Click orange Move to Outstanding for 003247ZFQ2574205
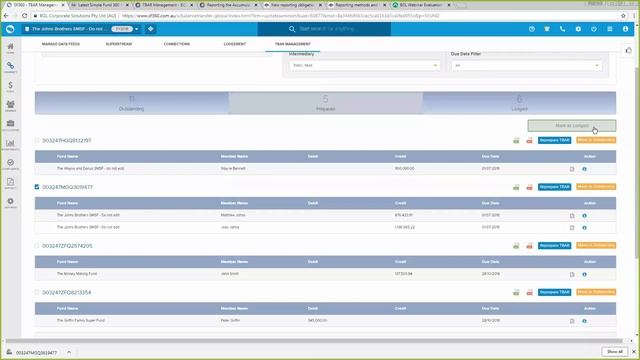Image resolution: width=640 pixels, height=360 pixels. (x=596, y=245)
